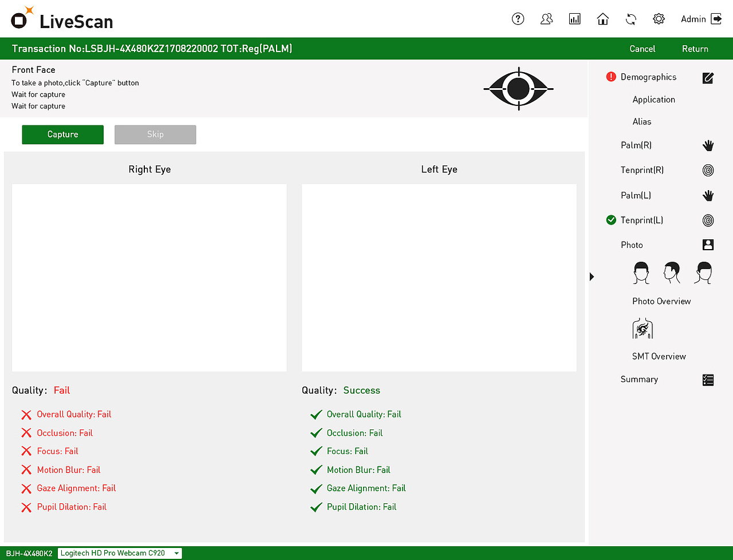The image size is (733, 560).
Task: Open settings via the gear icon
Action: coord(659,18)
